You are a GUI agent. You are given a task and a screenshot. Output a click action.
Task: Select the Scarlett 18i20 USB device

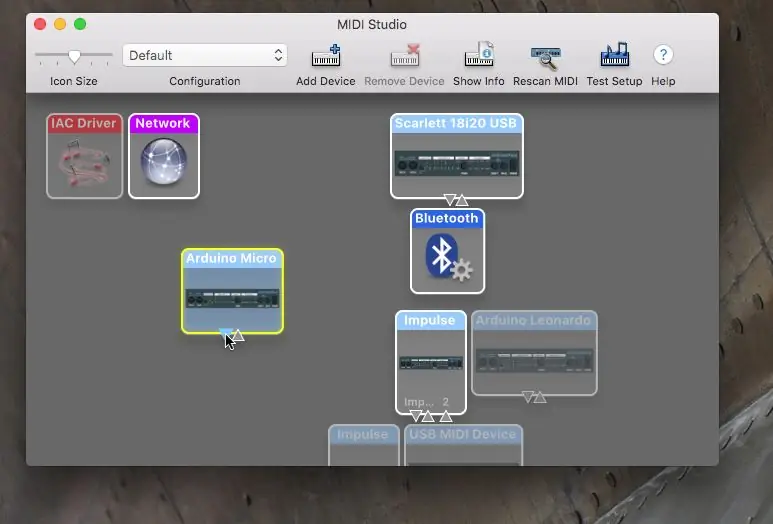(457, 156)
